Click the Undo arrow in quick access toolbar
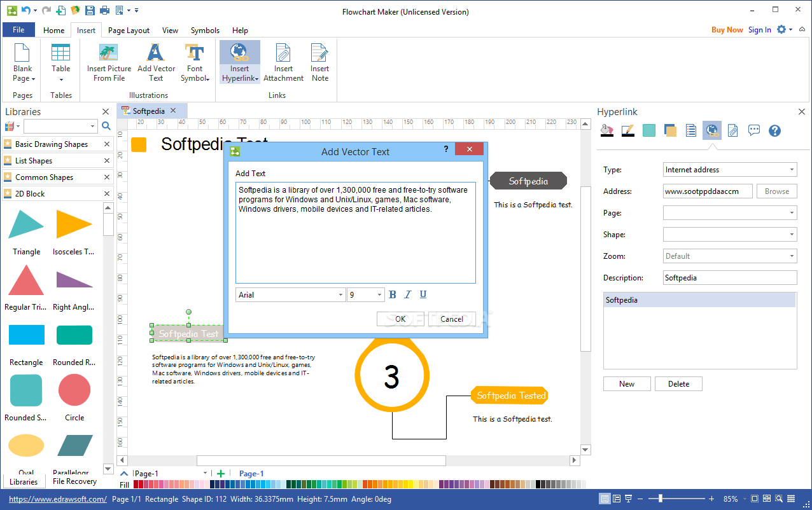This screenshot has width=812, height=510. point(25,10)
